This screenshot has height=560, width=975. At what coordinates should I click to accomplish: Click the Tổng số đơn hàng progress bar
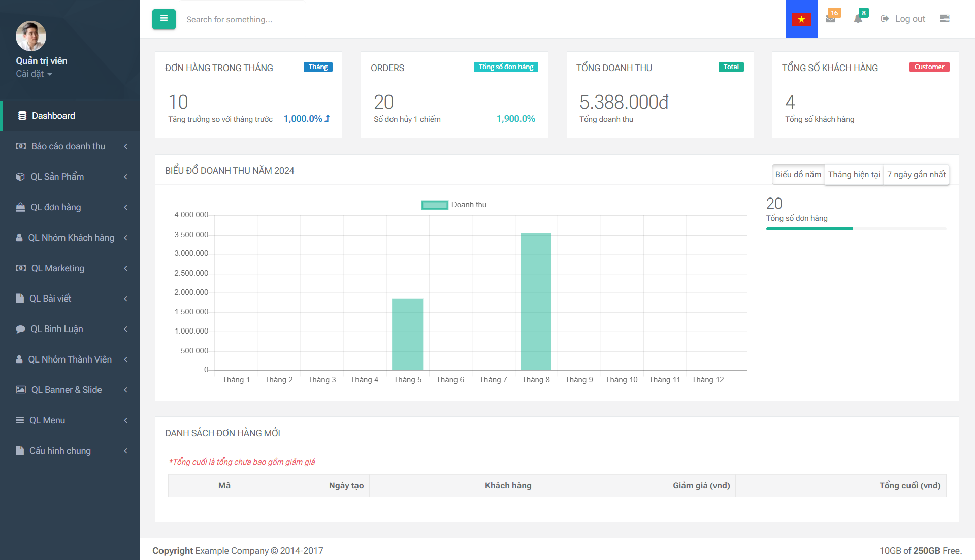[x=856, y=229]
